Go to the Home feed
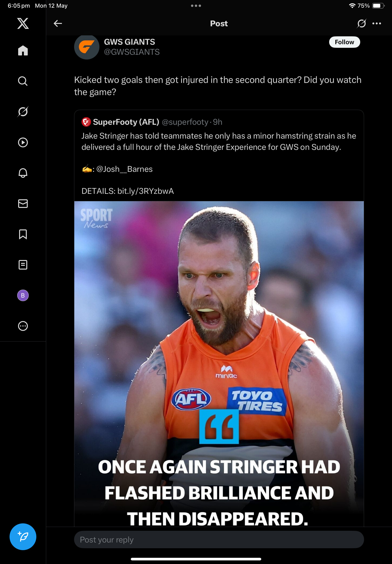 point(23,51)
